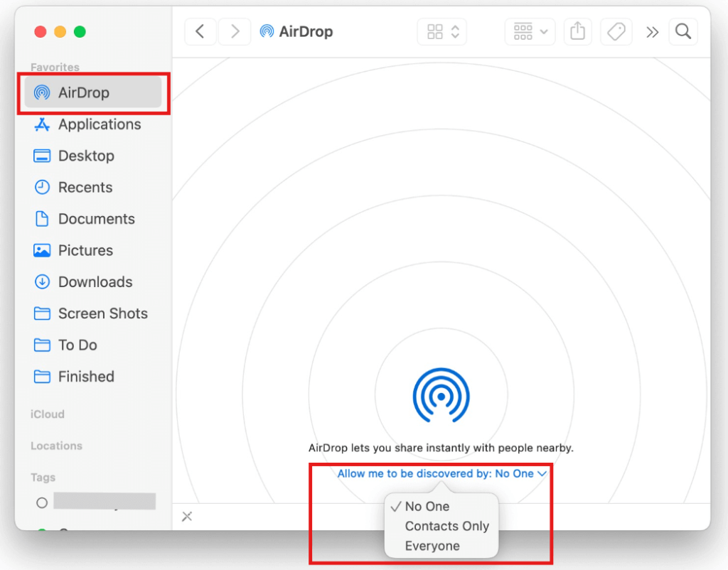The height and width of the screenshot is (570, 728).
Task: Open the Group by menu in the toolbar
Action: click(x=530, y=31)
